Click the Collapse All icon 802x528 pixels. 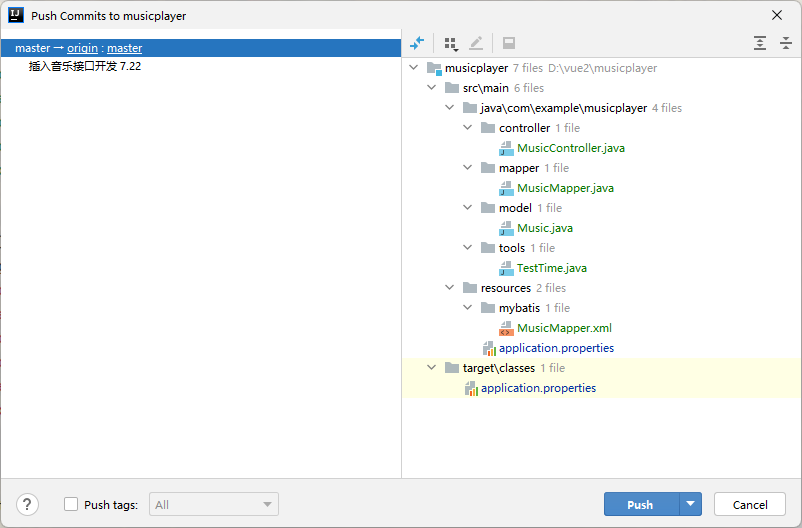786,43
